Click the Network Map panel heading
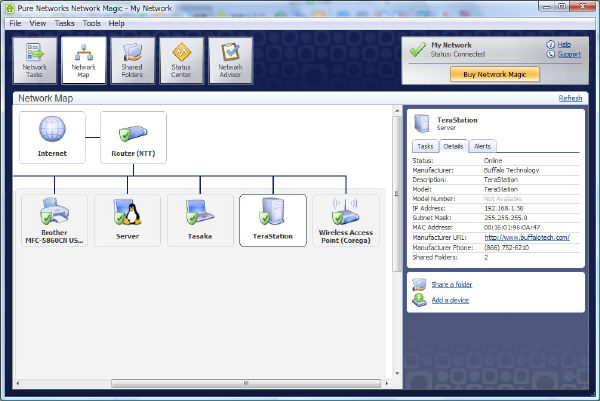 tap(46, 98)
